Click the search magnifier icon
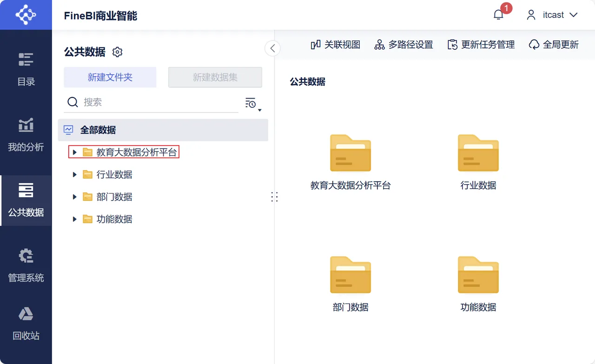 [x=73, y=102]
